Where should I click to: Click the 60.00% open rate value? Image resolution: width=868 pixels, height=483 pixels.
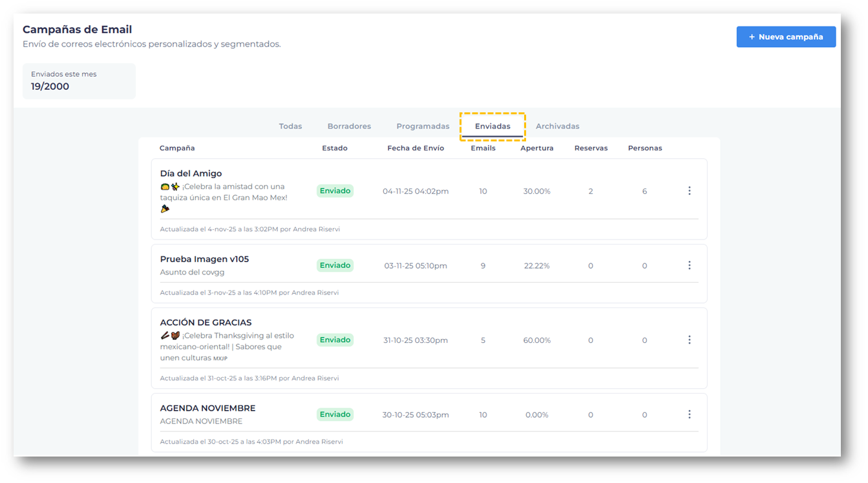536,340
